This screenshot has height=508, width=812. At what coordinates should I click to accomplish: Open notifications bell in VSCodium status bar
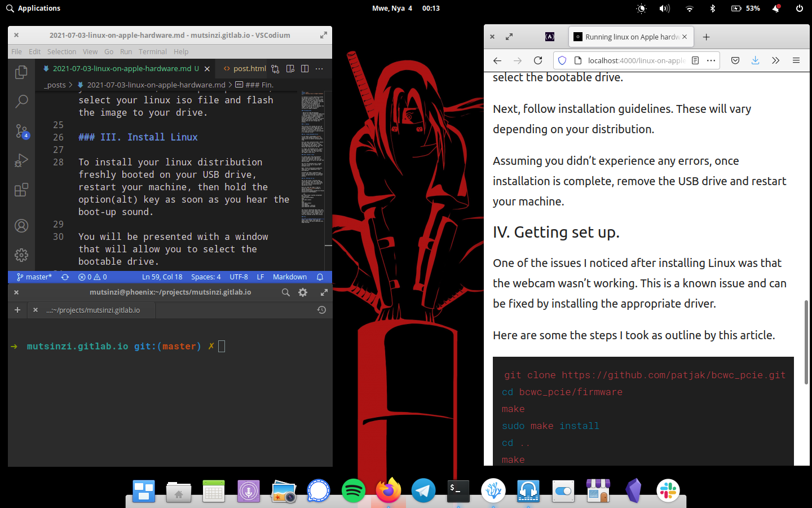coord(320,277)
